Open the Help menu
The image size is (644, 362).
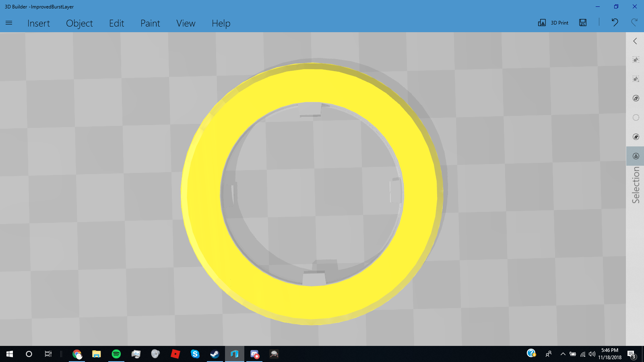[221, 23]
